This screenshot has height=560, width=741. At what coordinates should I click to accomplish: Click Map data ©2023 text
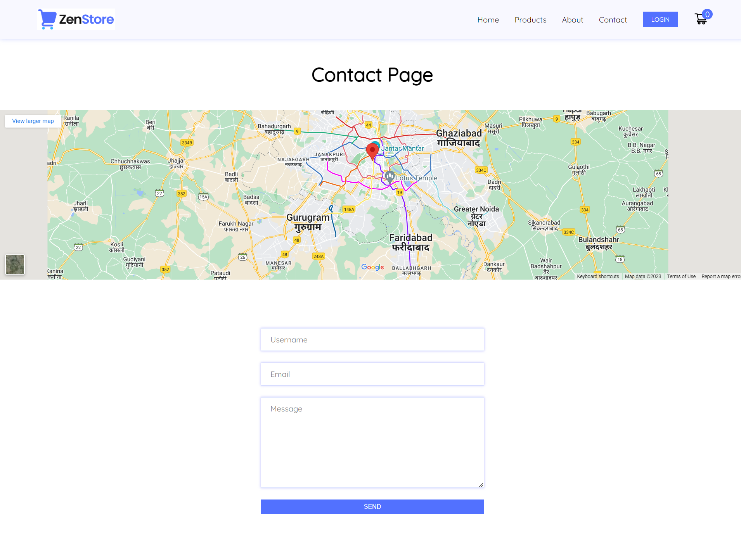(643, 277)
